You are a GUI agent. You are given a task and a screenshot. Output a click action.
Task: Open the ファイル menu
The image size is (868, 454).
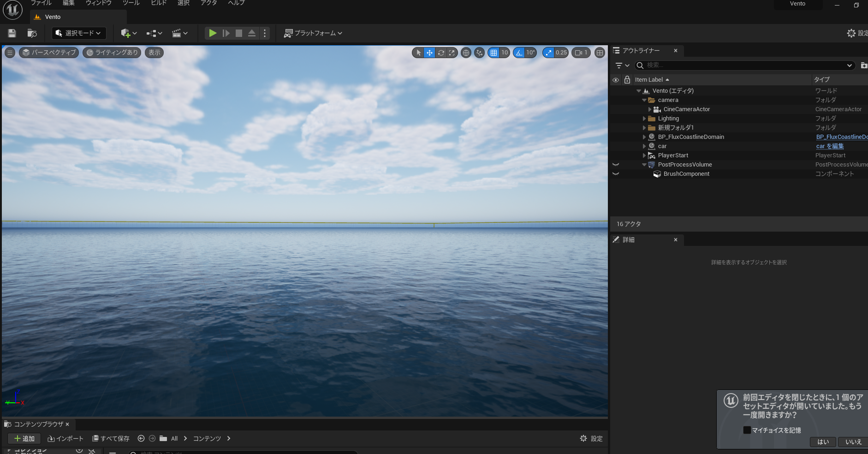(41, 3)
